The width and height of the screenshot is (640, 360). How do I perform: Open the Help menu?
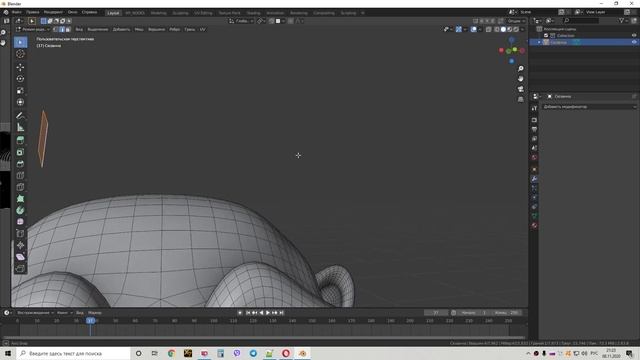coord(89,12)
